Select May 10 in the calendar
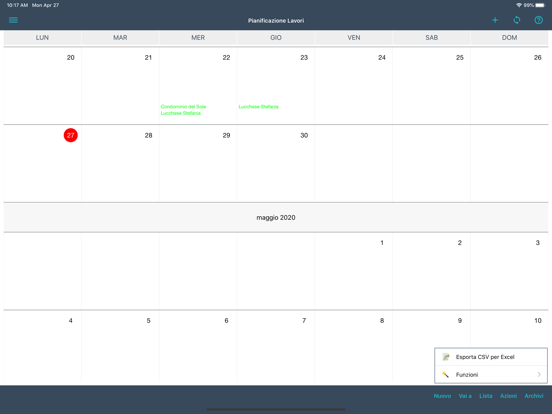The width and height of the screenshot is (552, 414). click(538, 320)
